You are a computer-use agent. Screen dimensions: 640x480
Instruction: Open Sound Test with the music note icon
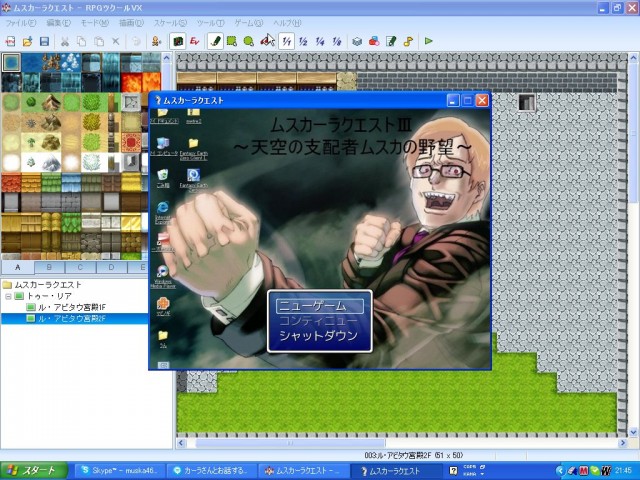408,41
